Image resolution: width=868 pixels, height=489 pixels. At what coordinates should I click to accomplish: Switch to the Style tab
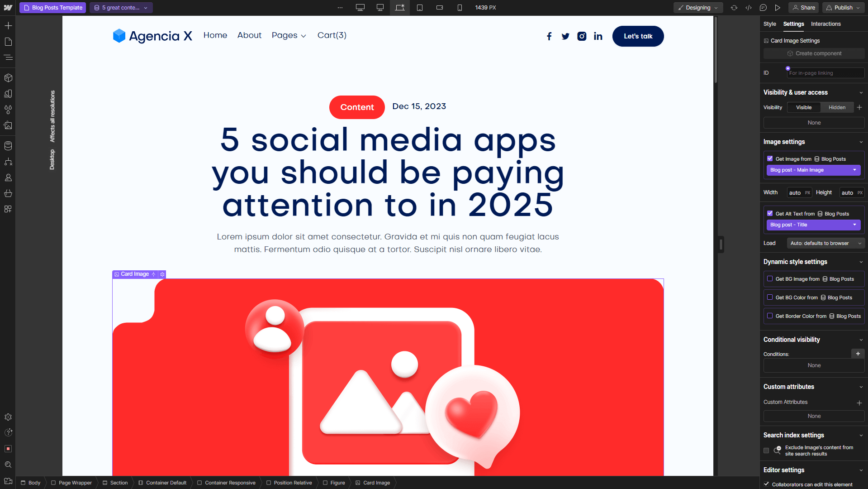pos(769,24)
